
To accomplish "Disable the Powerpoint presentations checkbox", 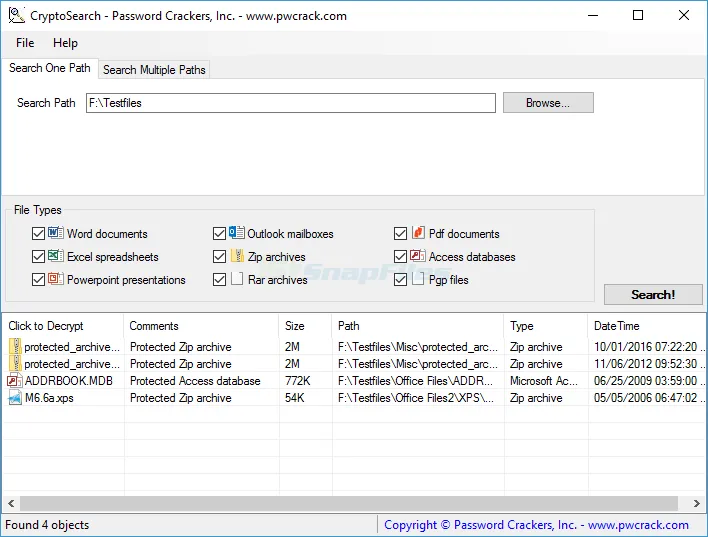I will pos(38,280).
